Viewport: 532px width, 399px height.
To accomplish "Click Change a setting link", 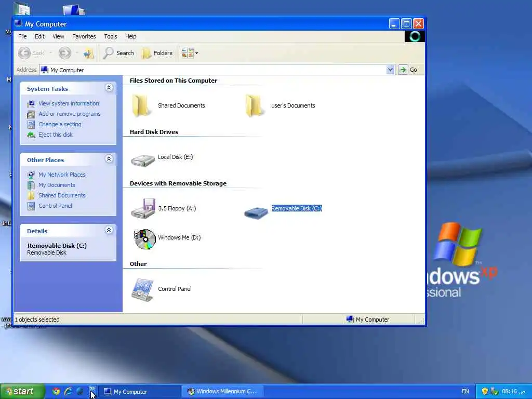I will coord(60,124).
